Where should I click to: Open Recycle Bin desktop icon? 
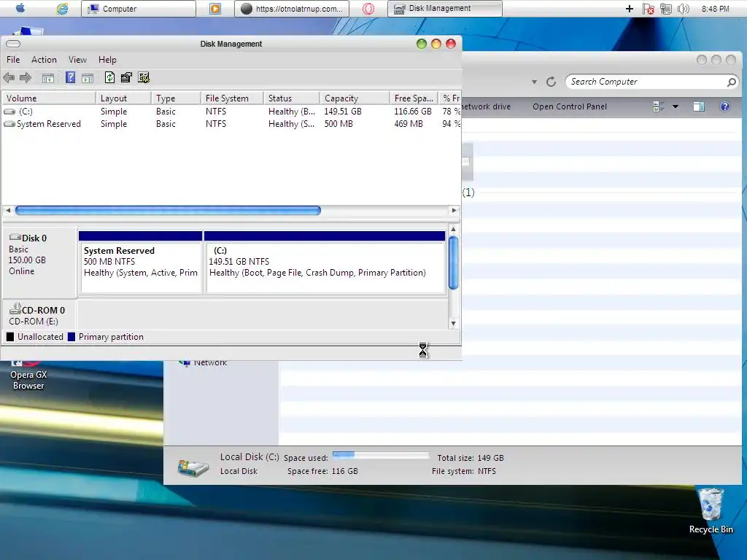[x=711, y=511]
